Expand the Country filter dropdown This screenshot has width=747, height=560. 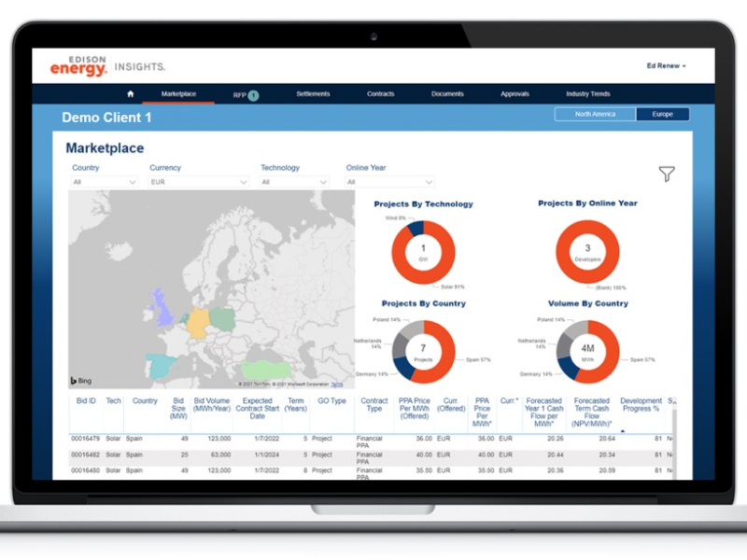point(106,183)
